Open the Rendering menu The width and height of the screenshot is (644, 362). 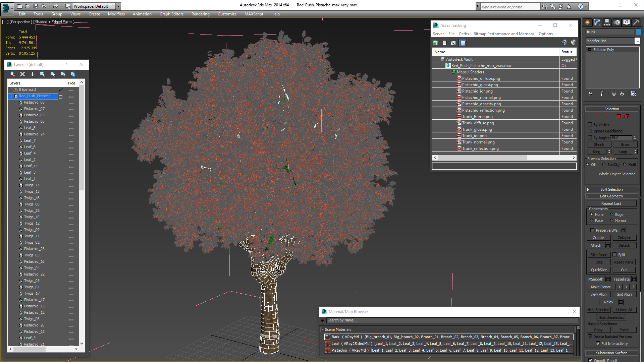[x=200, y=14]
